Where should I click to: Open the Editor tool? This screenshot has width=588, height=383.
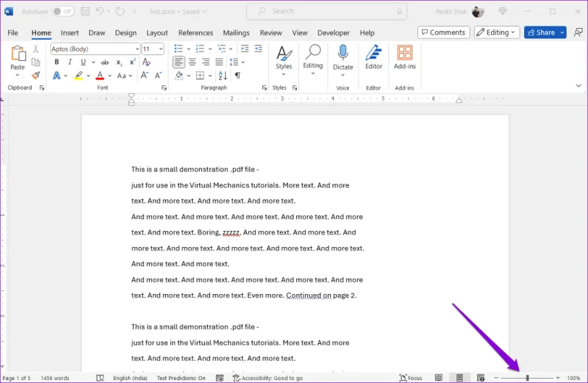pos(373,57)
